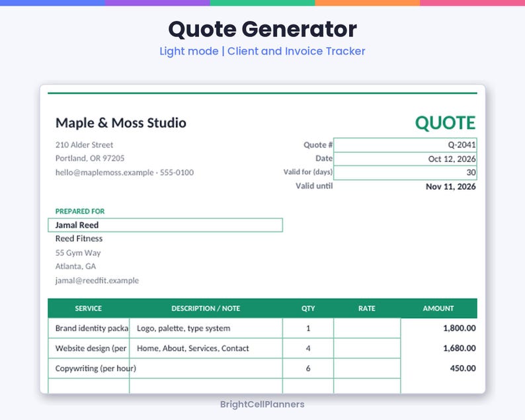Select the Valid for (days) label
The image size is (525, 420).
(308, 172)
